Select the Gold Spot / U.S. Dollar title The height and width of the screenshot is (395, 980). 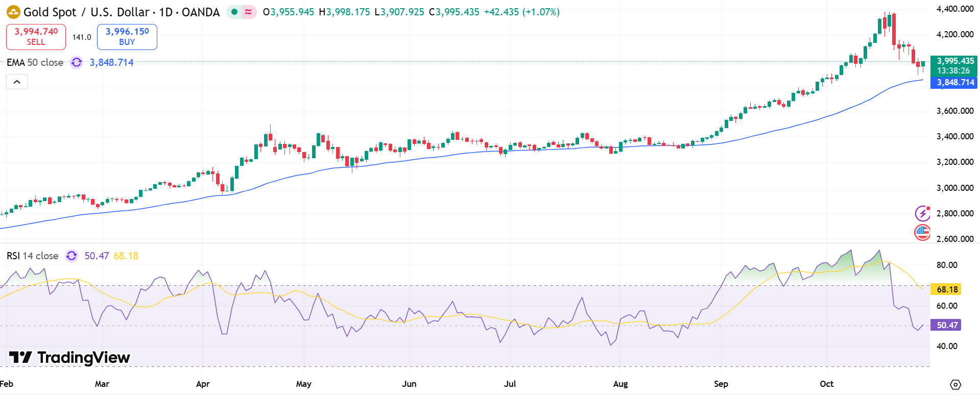point(122,12)
